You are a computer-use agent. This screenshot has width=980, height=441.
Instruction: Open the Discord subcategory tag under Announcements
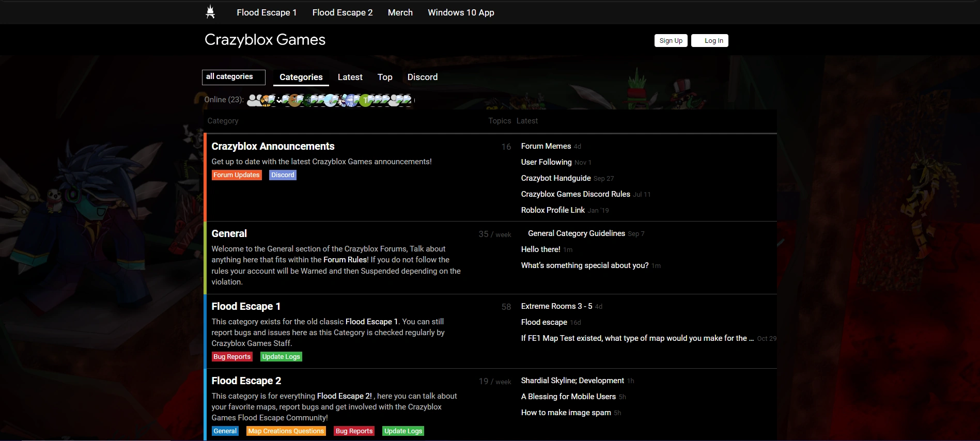click(x=283, y=175)
